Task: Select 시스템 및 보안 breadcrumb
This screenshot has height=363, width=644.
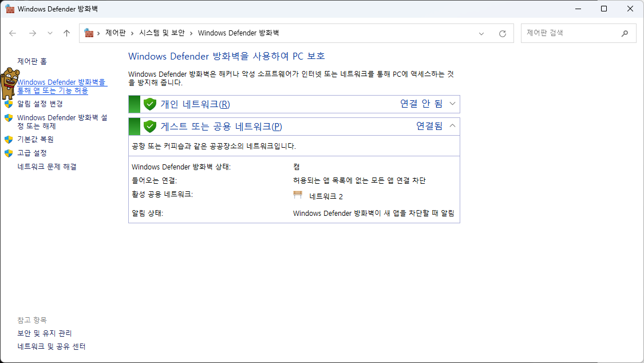Action: [x=162, y=33]
